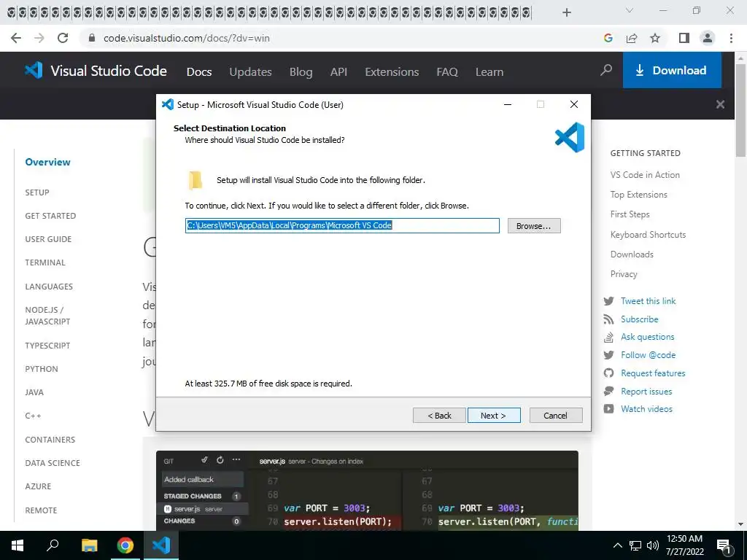
Task: Open the Keyboard Shortcuts link
Action: pos(648,234)
